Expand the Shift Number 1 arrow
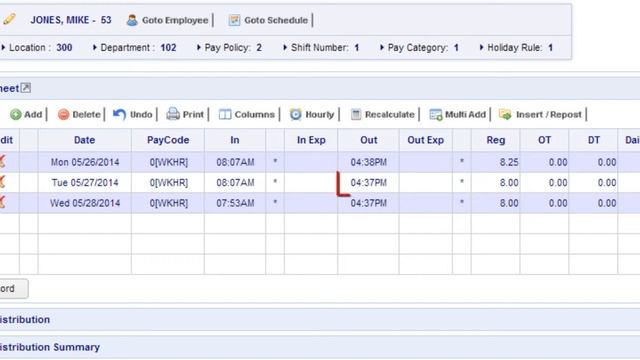This screenshot has width=640, height=360. click(x=285, y=47)
